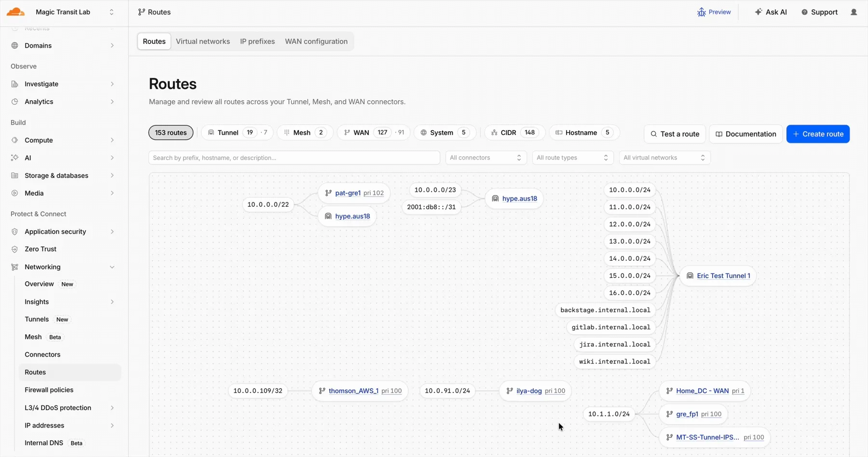868x457 pixels.
Task: Open the Eric Test Tunnel 1 link
Action: [723, 276]
